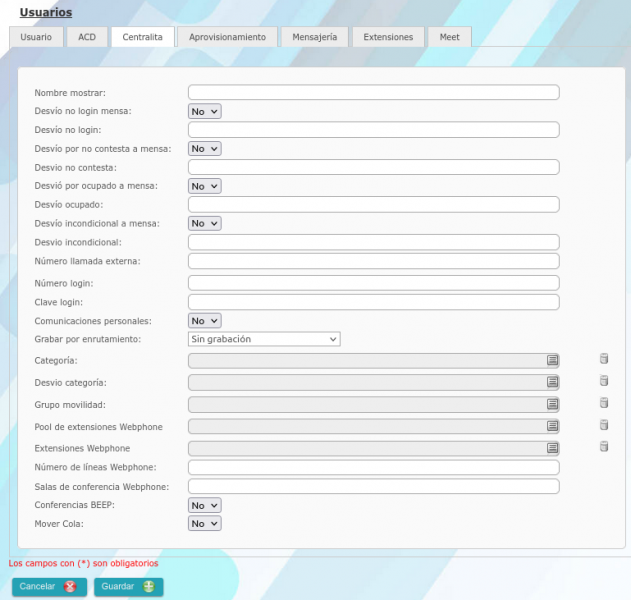Switch to the Aprovisionamiento tab
The width and height of the screenshot is (631, 600).
[x=227, y=37]
